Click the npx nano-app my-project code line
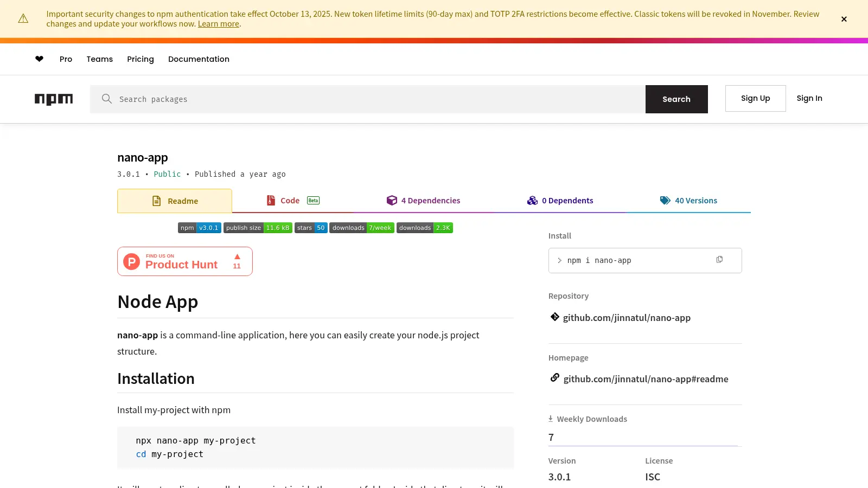The height and width of the screenshot is (488, 868). coord(196,441)
